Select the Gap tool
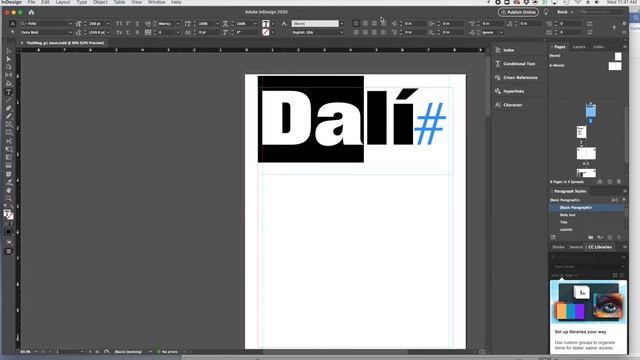 click(9, 75)
